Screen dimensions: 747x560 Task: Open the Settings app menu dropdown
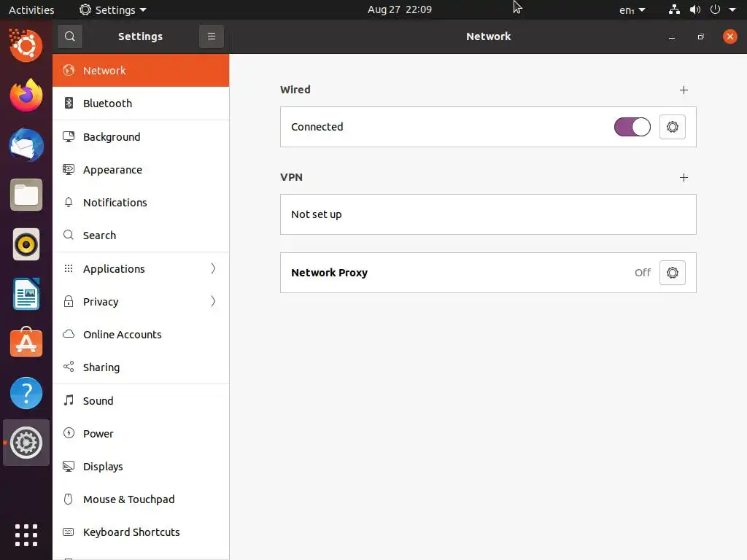coord(113,9)
